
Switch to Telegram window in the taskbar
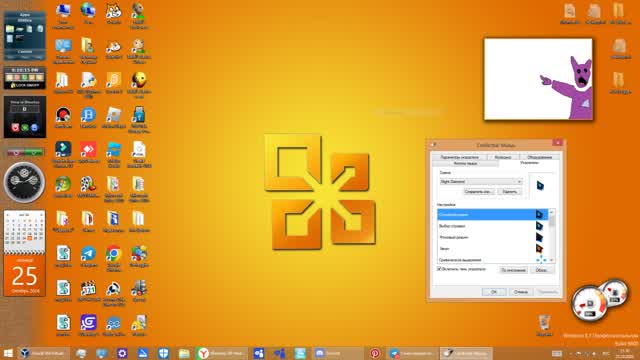coord(412,353)
